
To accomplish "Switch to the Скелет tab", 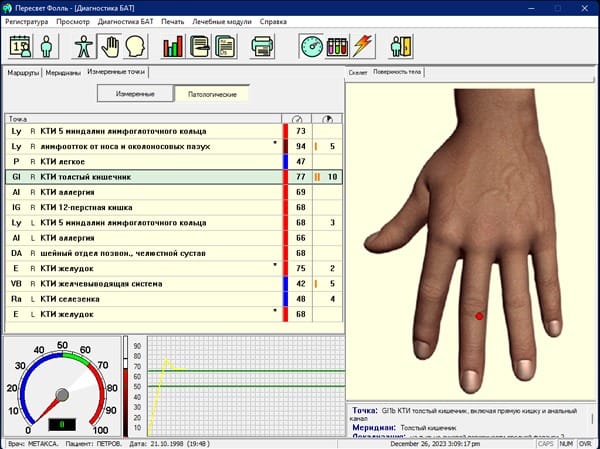I will (358, 73).
